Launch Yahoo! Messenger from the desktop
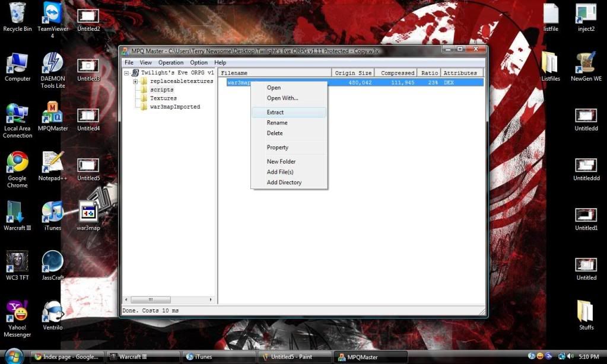Viewport: 607px width, 364px height. [17, 319]
